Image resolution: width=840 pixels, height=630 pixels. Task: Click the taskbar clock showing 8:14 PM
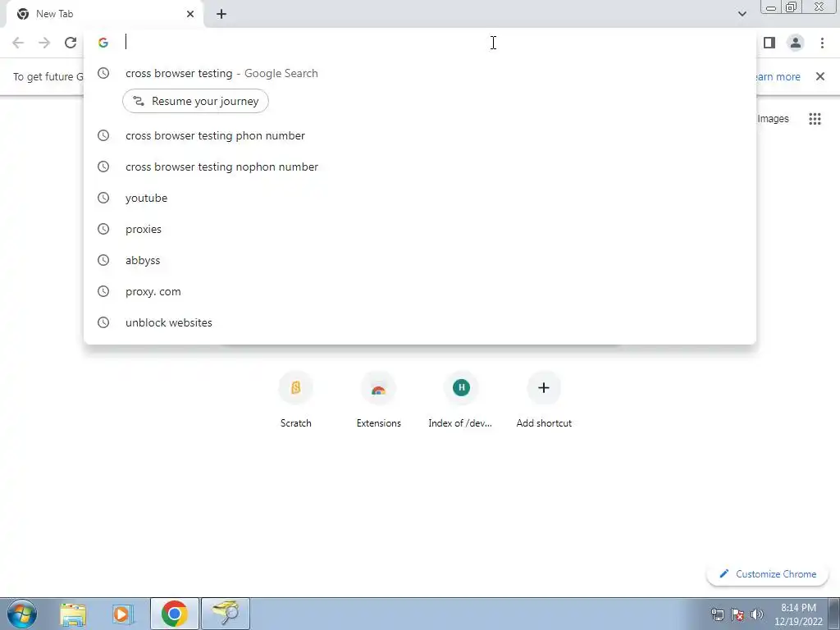pos(798,614)
